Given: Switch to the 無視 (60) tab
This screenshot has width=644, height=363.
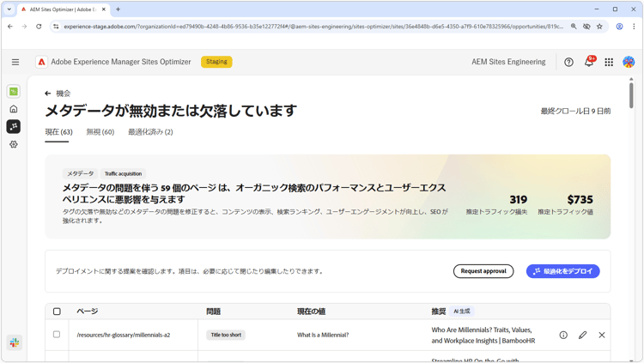Looking at the screenshot, I should (100, 132).
